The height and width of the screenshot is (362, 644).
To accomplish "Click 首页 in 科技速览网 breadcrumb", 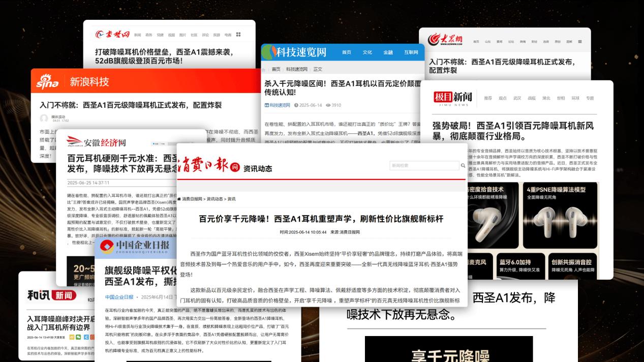I will [276, 69].
